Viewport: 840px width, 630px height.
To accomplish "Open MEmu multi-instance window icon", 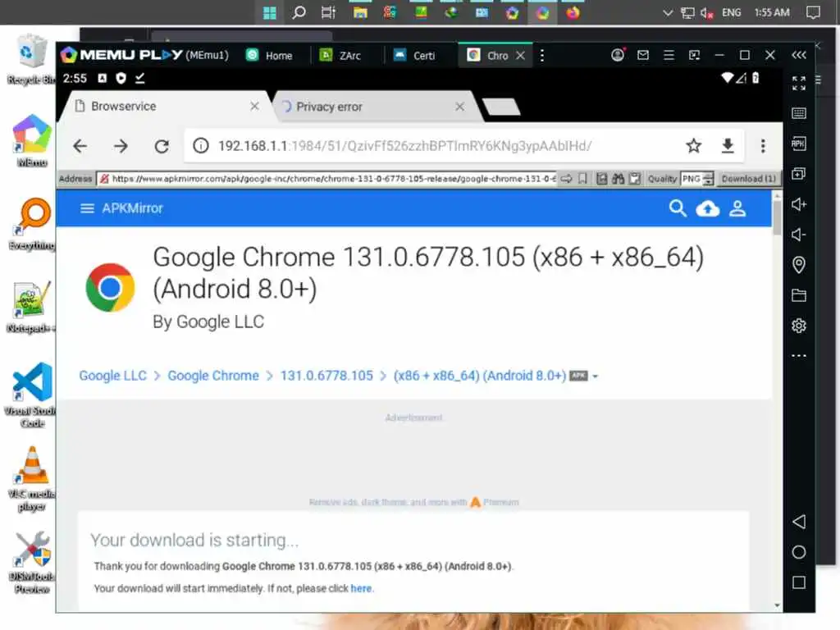I will [799, 174].
